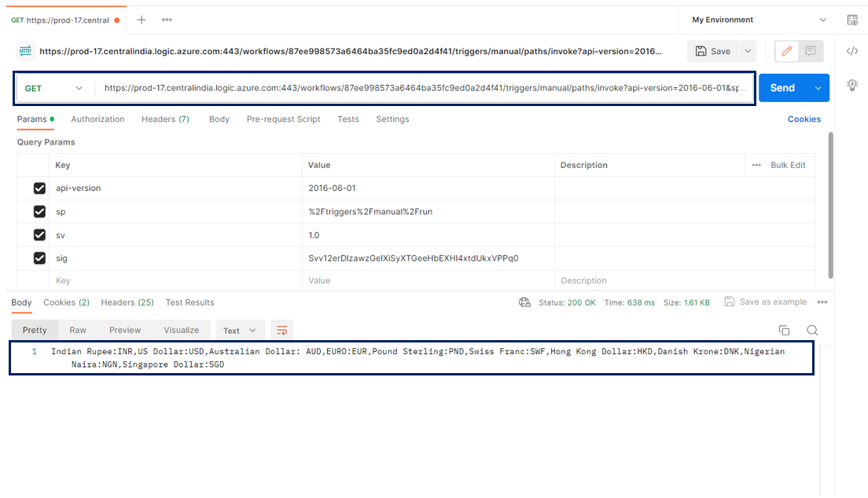The image size is (868, 498).
Task: Open the Cookies link
Action: tap(804, 119)
